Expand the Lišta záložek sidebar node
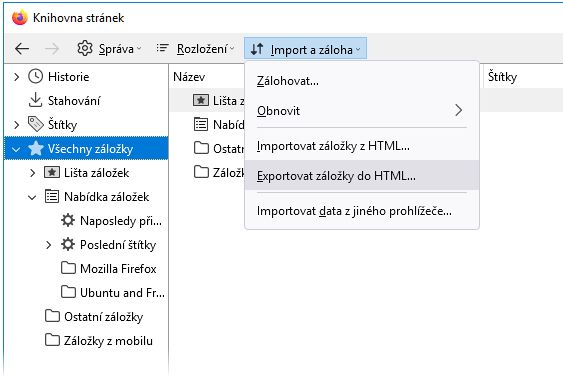563x384 pixels. click(x=32, y=173)
